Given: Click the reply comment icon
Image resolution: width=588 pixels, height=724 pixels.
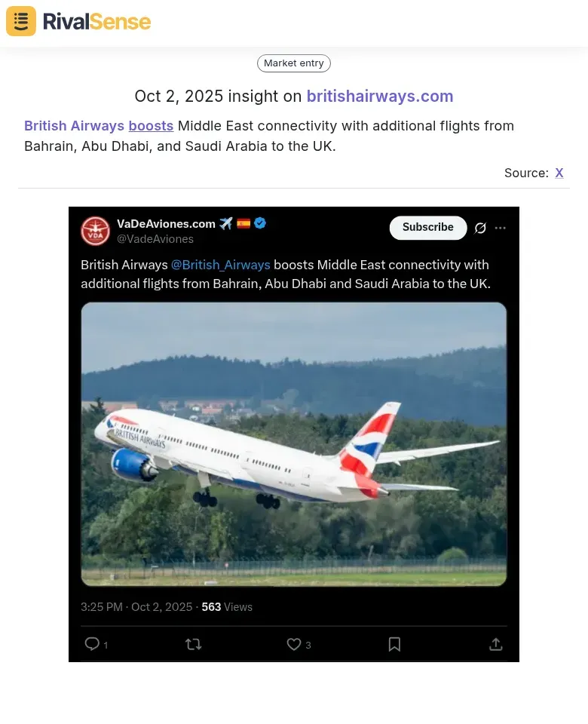Looking at the screenshot, I should click(x=93, y=644).
